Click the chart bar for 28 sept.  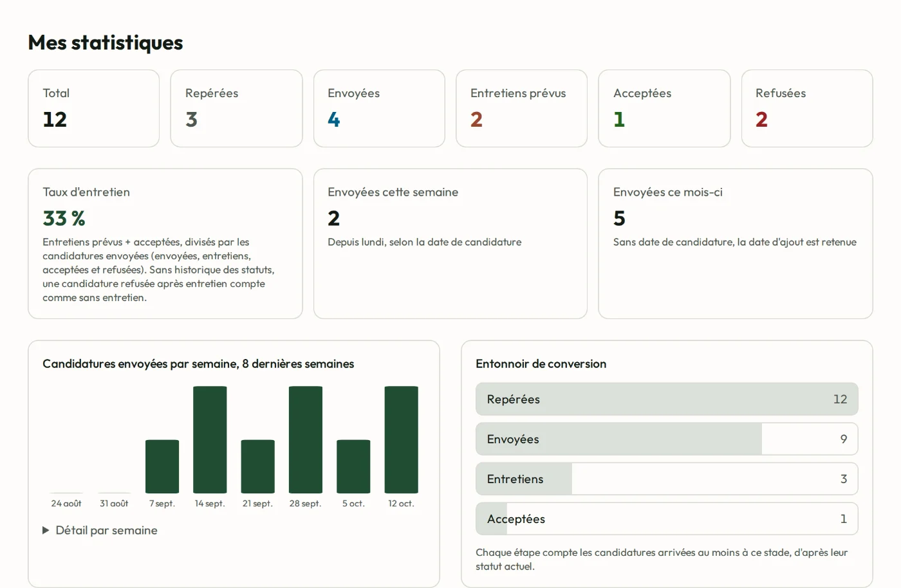click(306, 439)
